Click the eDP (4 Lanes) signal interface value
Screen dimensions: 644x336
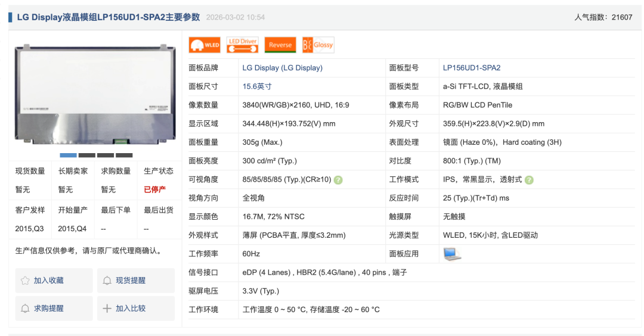(324, 272)
